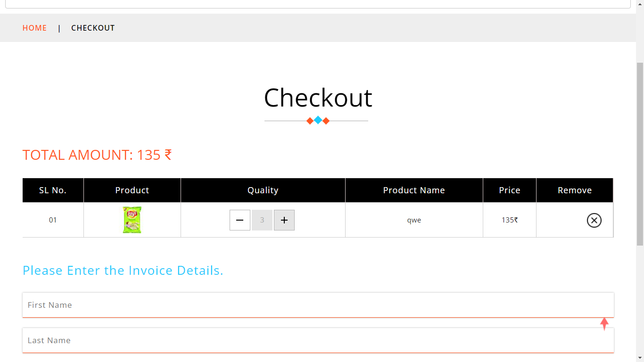Image resolution: width=644 pixels, height=362 pixels.
Task: Open the Lay's chips product image
Action: click(x=132, y=220)
